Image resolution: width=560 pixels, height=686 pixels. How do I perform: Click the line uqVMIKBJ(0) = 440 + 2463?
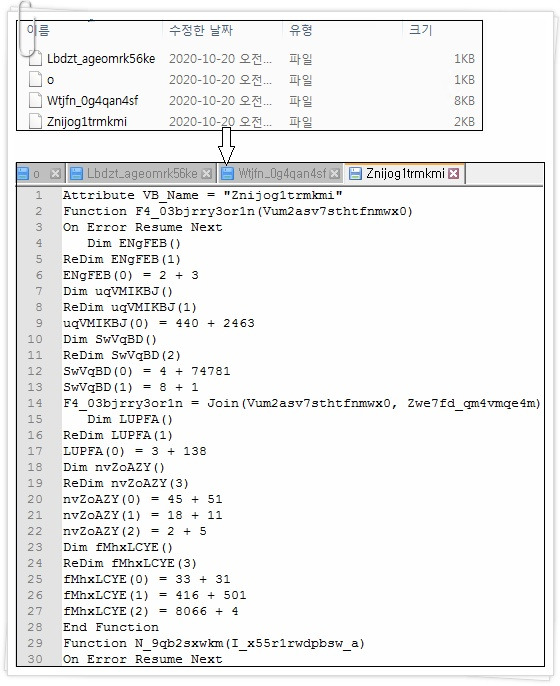(x=159, y=323)
